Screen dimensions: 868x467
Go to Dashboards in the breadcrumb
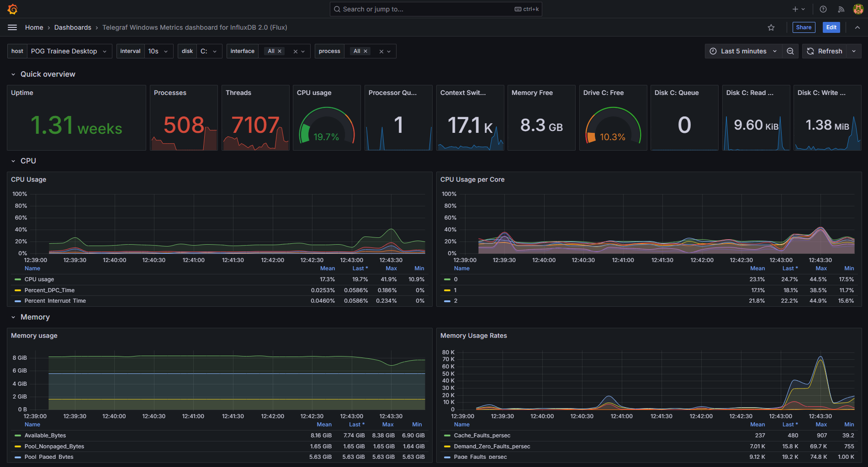pos(73,27)
